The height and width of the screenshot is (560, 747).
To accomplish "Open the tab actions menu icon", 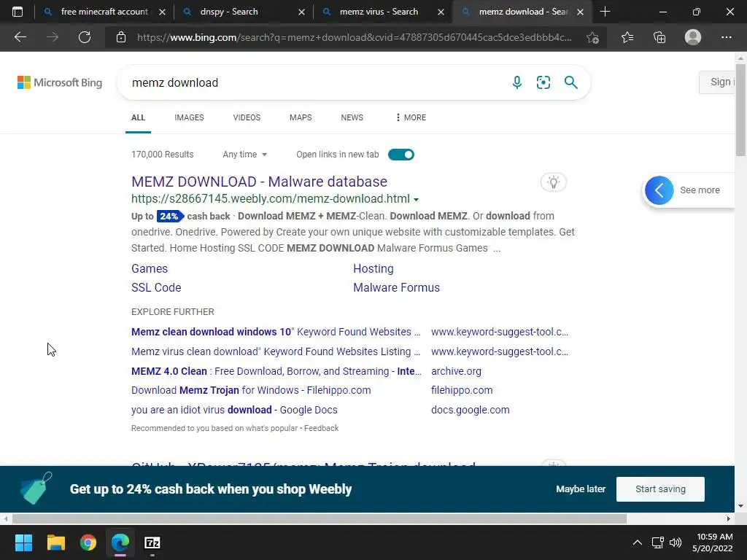I will [18, 12].
